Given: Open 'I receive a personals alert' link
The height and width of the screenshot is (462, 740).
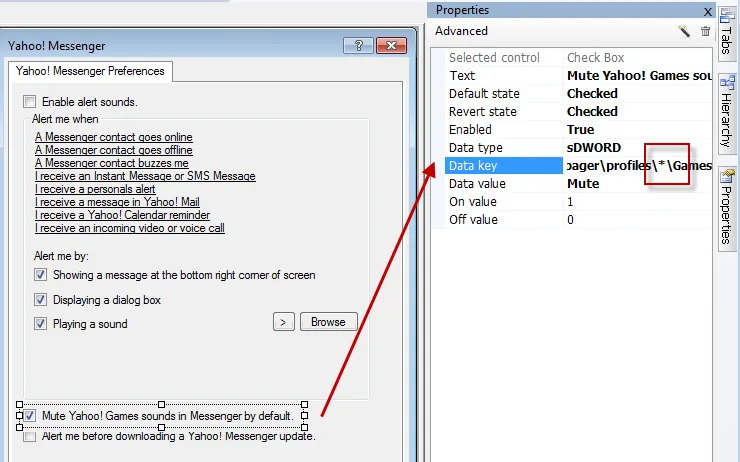Looking at the screenshot, I should click(x=95, y=189).
